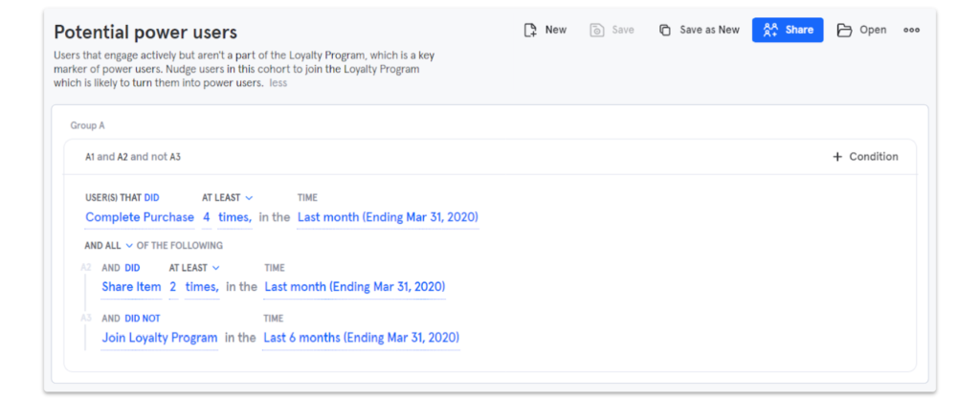The width and height of the screenshot is (980, 400).
Task: Open the Last month time range for Complete Purchase
Action: pyautogui.click(x=389, y=217)
